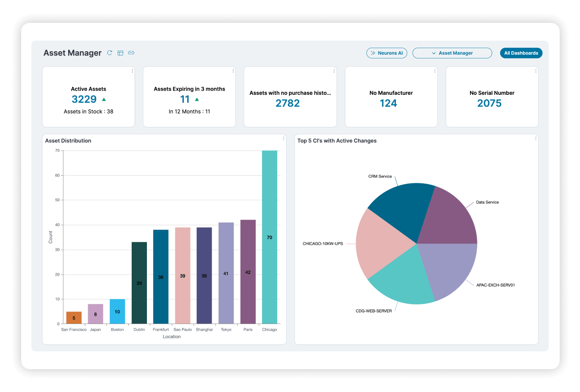This screenshot has height=392, width=580.
Task: Click the Assets Expiring upward trend arrow
Action: [x=197, y=99]
